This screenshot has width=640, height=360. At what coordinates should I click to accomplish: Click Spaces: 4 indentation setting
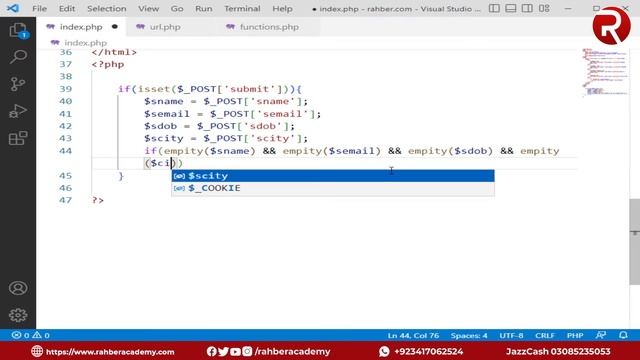tap(469, 336)
